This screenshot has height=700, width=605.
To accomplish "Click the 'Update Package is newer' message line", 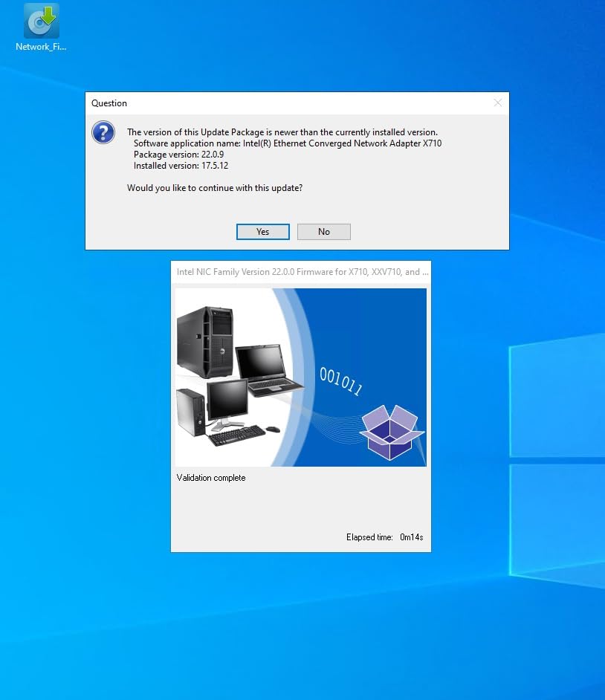I will pyautogui.click(x=282, y=132).
